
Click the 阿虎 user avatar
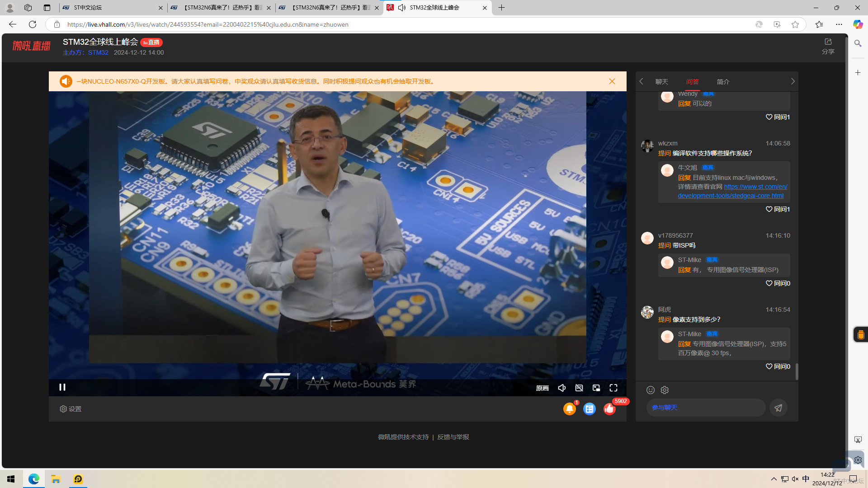tap(647, 312)
